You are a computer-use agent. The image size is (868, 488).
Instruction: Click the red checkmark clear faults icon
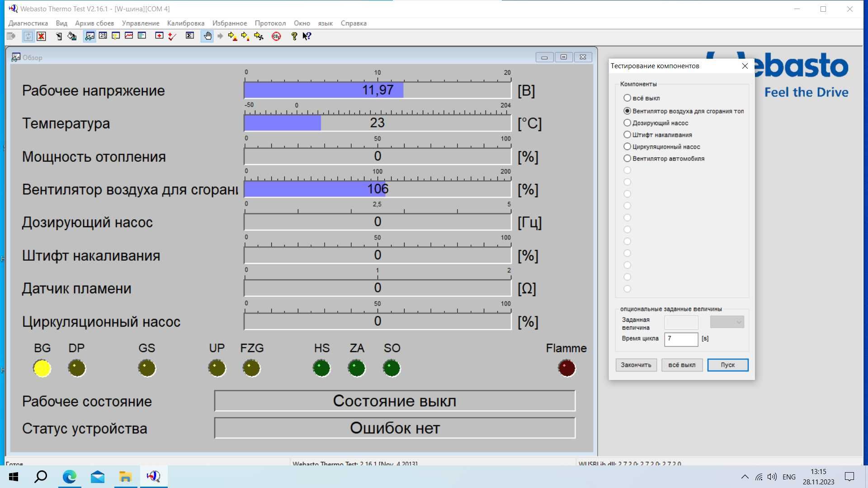click(172, 36)
